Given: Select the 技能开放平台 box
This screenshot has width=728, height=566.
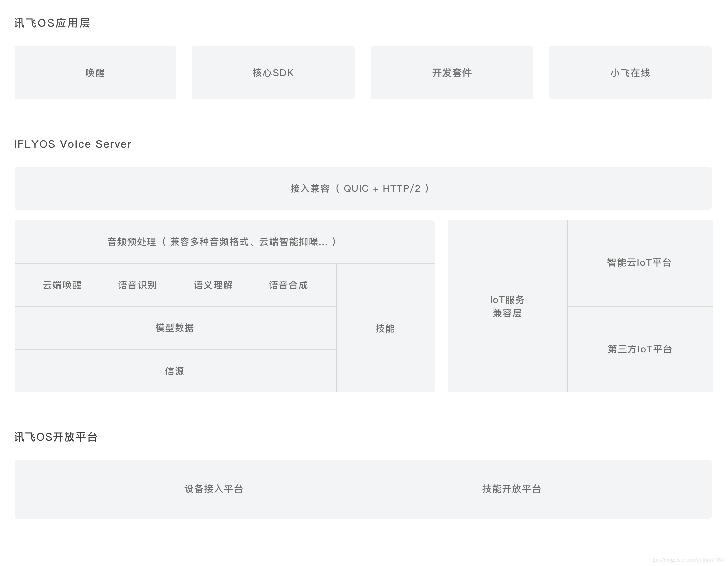Looking at the screenshot, I should coord(511,489).
